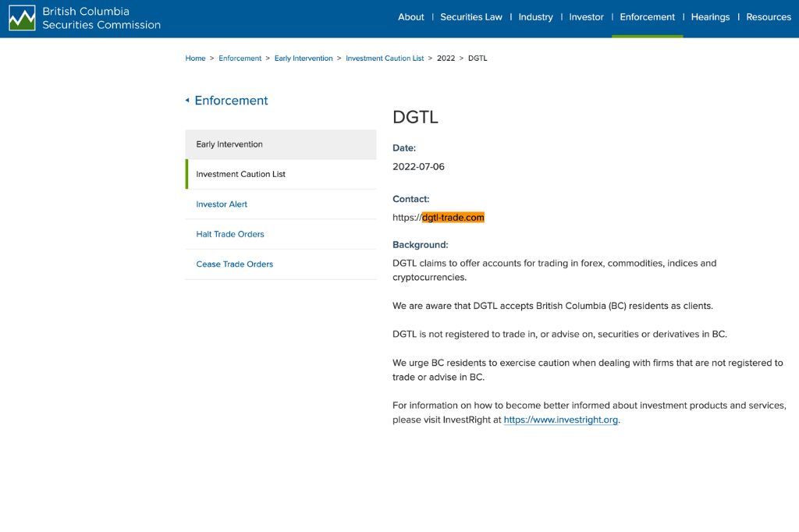
Task: Click the DGTL page heading
Action: click(x=415, y=117)
